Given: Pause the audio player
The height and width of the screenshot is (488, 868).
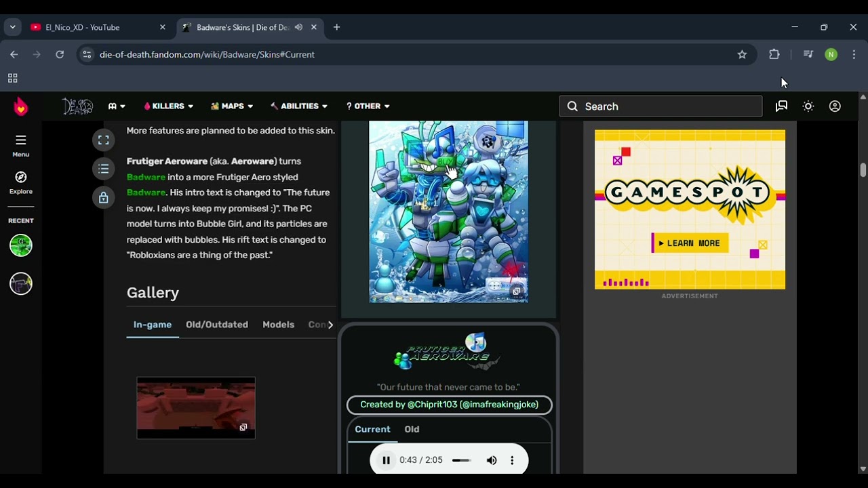Looking at the screenshot, I should coord(386,460).
